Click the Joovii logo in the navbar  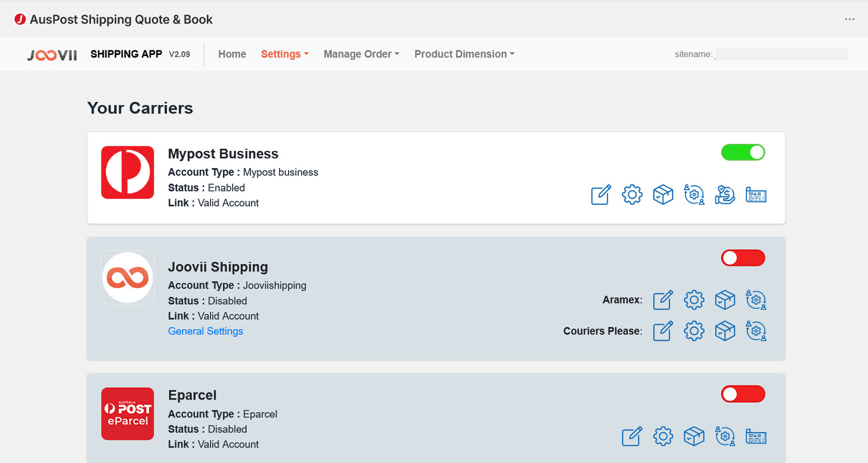tap(52, 55)
